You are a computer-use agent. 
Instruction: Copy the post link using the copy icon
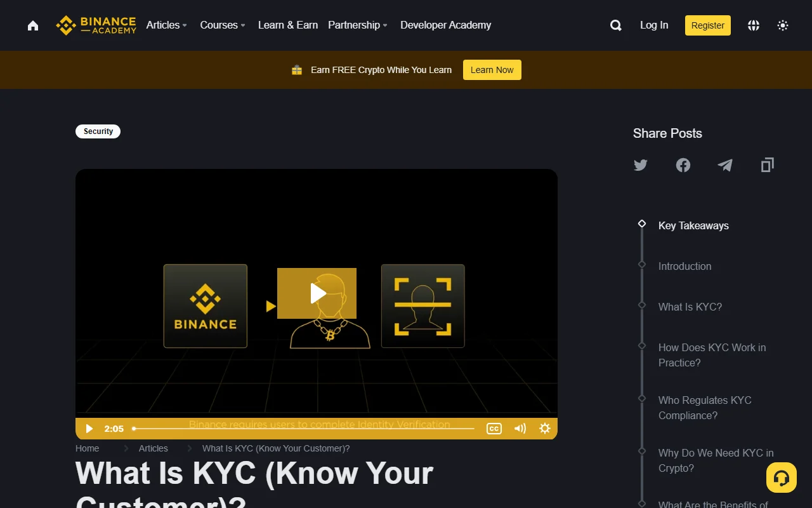coord(768,165)
